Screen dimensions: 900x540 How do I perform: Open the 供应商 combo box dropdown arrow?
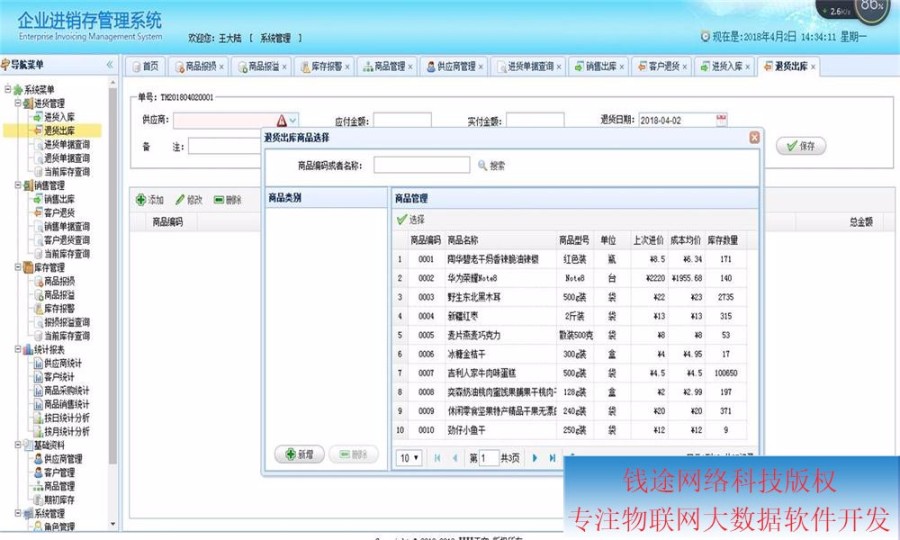click(x=293, y=121)
